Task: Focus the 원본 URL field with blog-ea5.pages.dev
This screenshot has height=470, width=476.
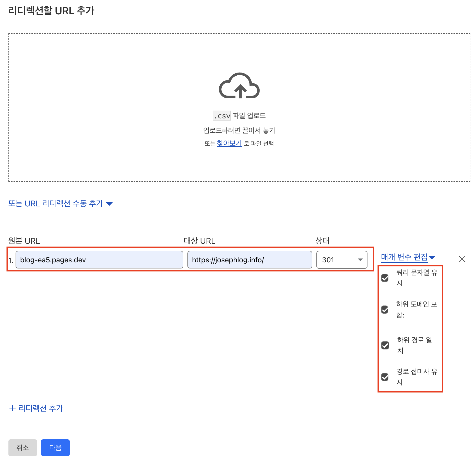Action: (99, 260)
